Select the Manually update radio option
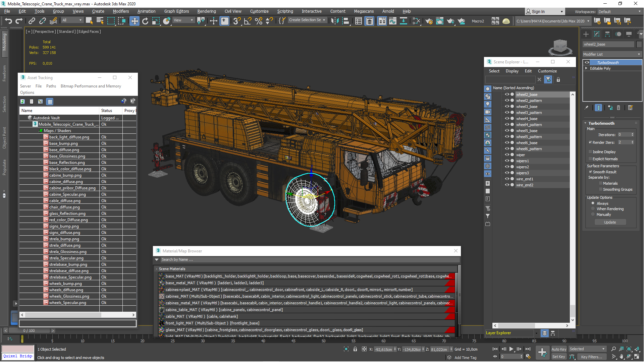Image resolution: width=644 pixels, height=362 pixels. (x=593, y=215)
